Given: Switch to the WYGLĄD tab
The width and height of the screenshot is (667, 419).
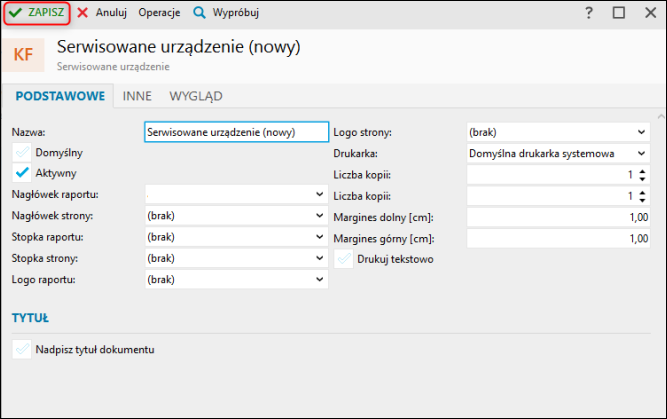Looking at the screenshot, I should click(196, 97).
